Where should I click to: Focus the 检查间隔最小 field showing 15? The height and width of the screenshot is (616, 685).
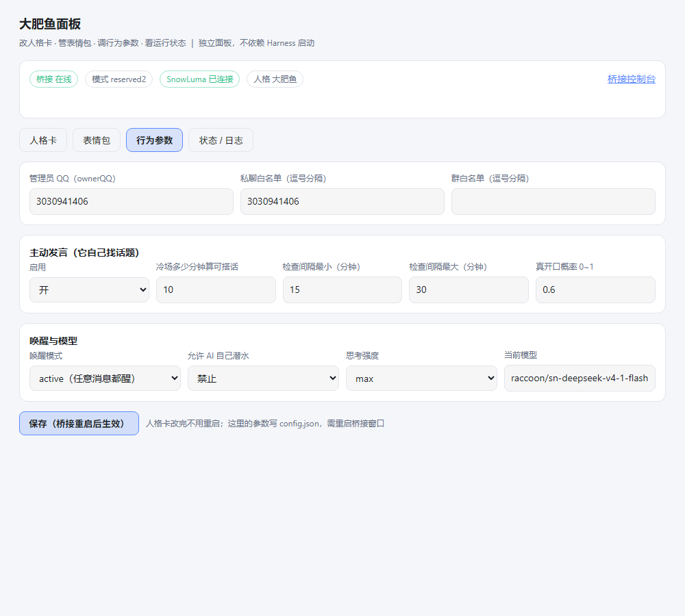coord(342,290)
